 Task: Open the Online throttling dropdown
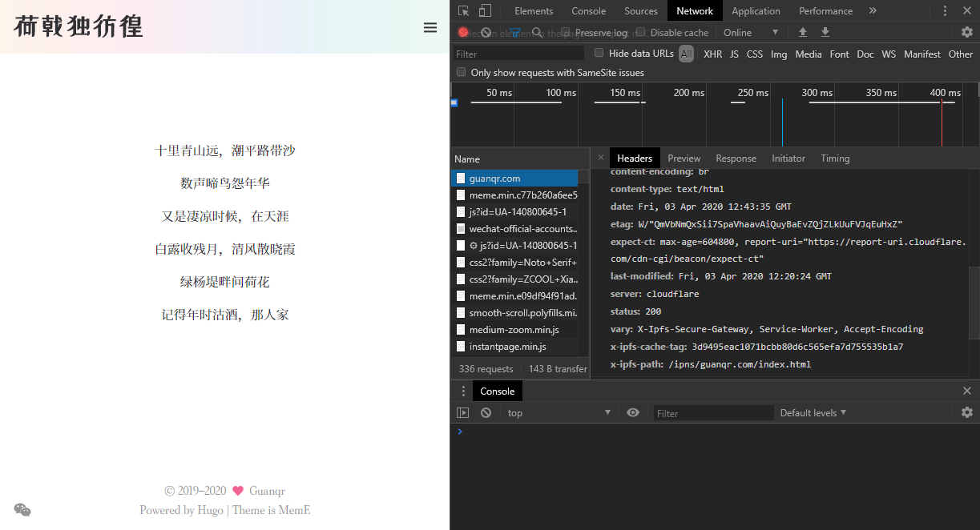coord(751,32)
